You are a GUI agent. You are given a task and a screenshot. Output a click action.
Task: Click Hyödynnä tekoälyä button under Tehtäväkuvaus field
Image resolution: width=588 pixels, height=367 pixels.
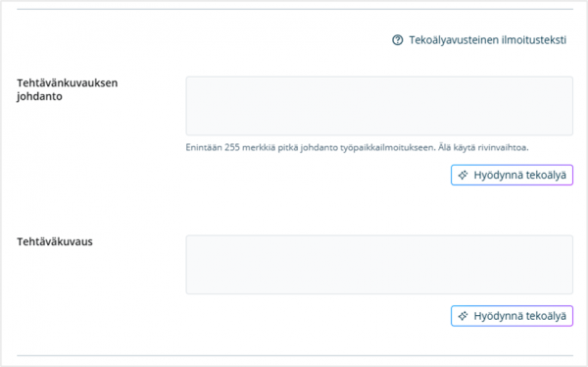512,316
